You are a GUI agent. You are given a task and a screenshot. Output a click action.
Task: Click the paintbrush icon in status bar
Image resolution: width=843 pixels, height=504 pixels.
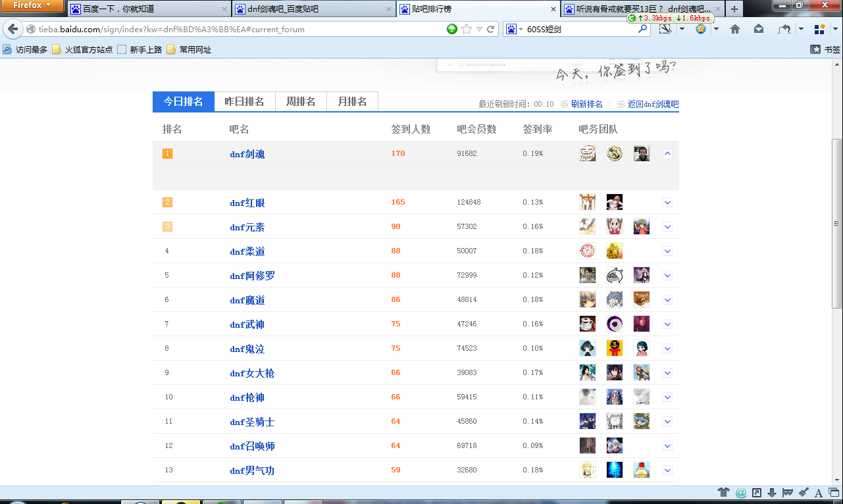click(x=804, y=492)
